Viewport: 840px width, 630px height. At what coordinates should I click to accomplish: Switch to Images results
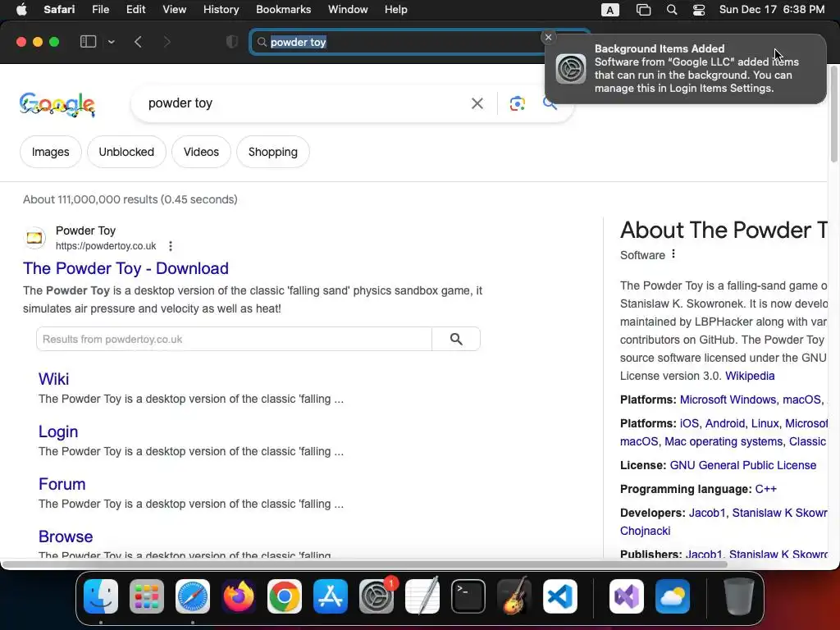pyautogui.click(x=50, y=152)
